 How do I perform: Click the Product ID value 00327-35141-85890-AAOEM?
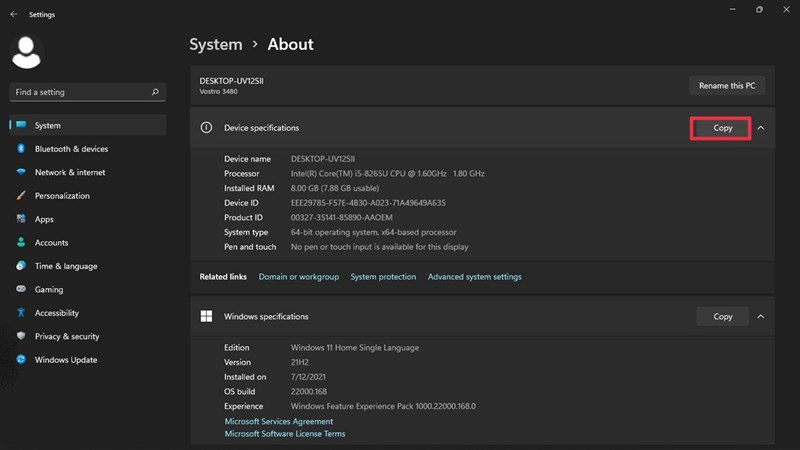pyautogui.click(x=341, y=217)
